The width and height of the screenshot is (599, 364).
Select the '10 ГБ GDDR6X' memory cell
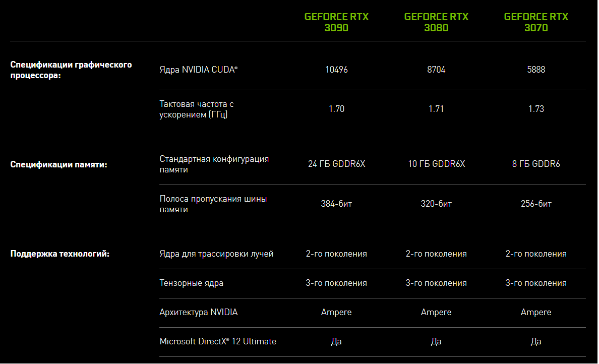[x=436, y=164]
